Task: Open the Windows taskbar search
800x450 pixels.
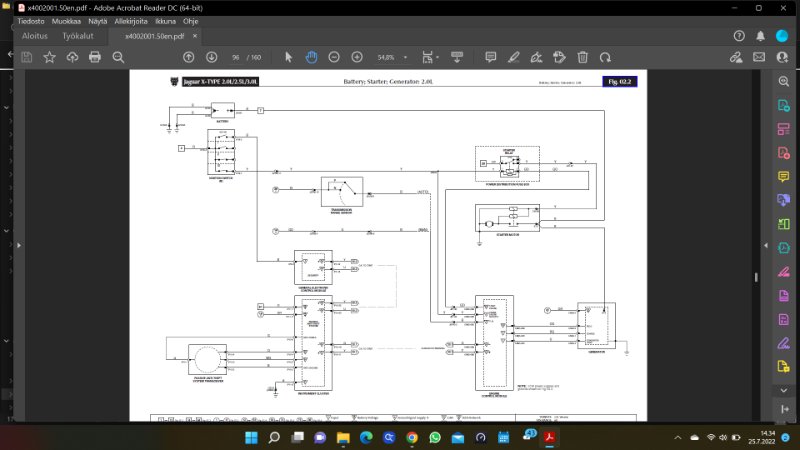Action: tap(274, 437)
